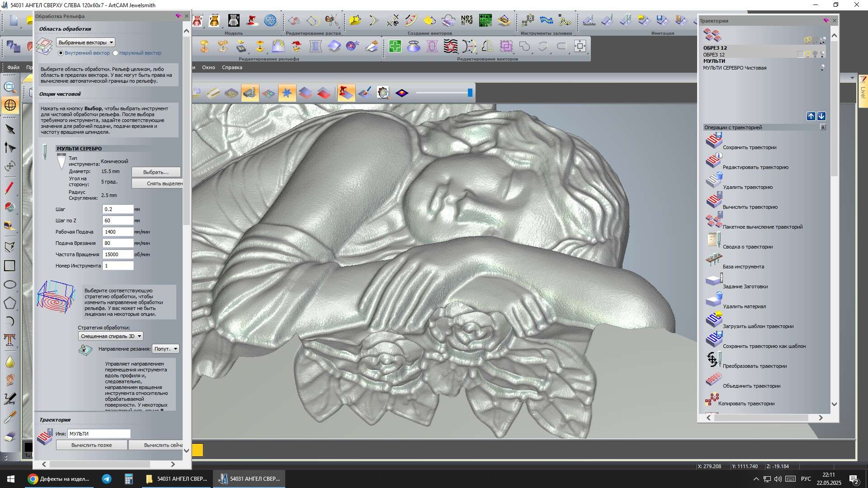
Task: Move toolpath up with blue up arrow
Action: tap(811, 116)
